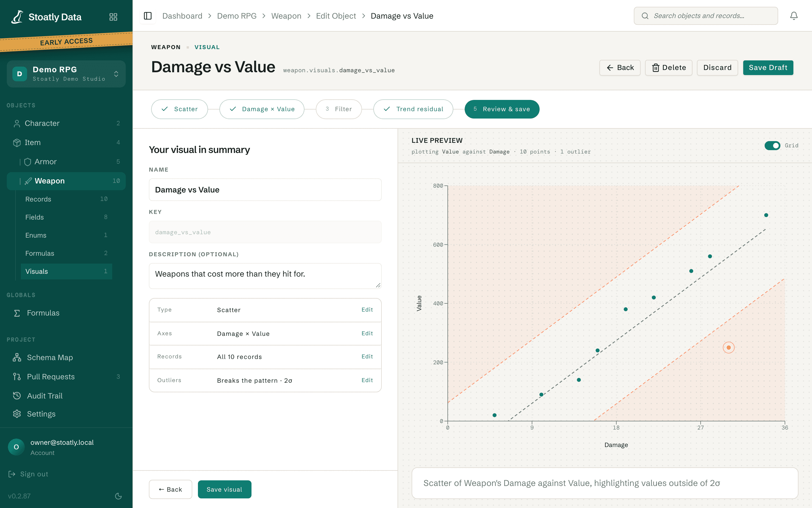
Task: Click Dashboard breadcrumb
Action: coord(182,16)
